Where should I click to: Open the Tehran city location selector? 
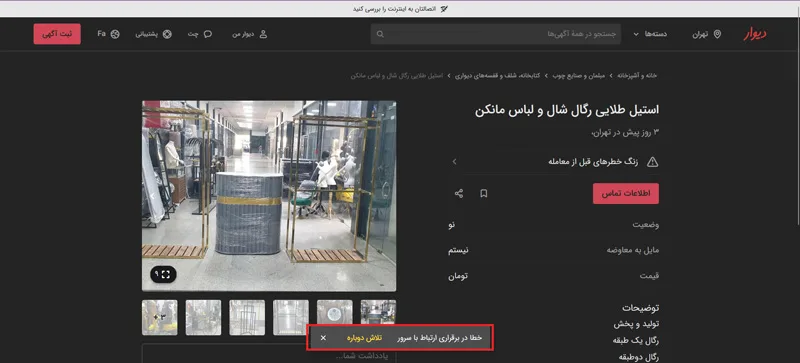pos(707,34)
